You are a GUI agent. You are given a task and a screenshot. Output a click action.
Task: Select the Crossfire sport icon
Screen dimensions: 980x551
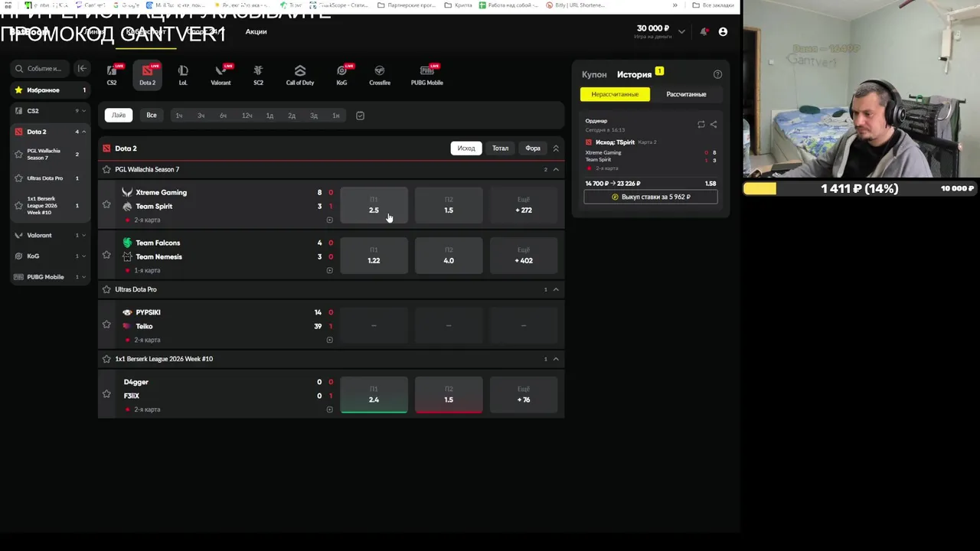pos(380,74)
